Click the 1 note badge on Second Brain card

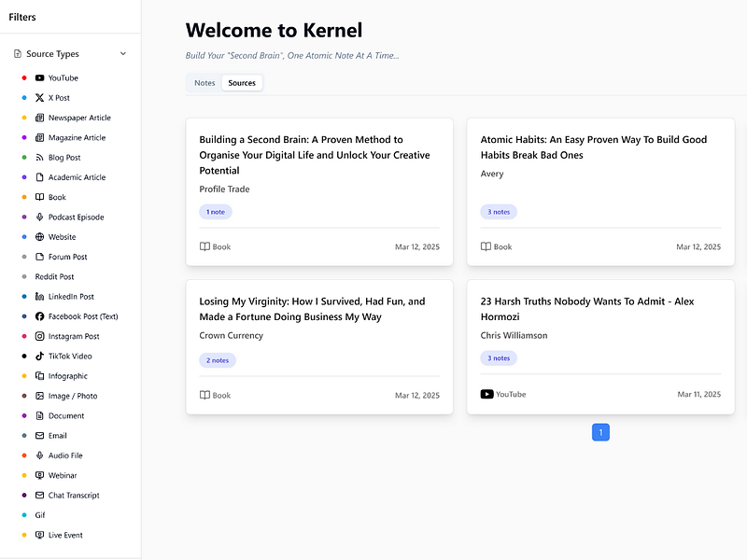click(216, 212)
